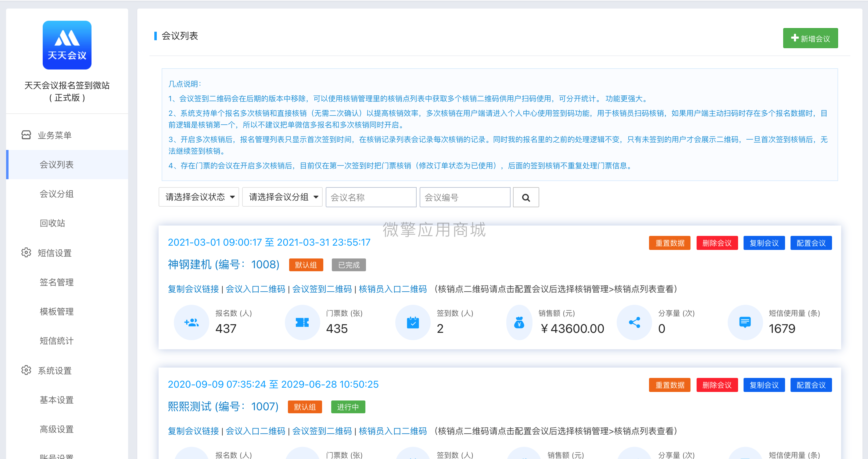Click 配置会议 for 熙熙测试 meeting
The image size is (868, 459).
(811, 385)
